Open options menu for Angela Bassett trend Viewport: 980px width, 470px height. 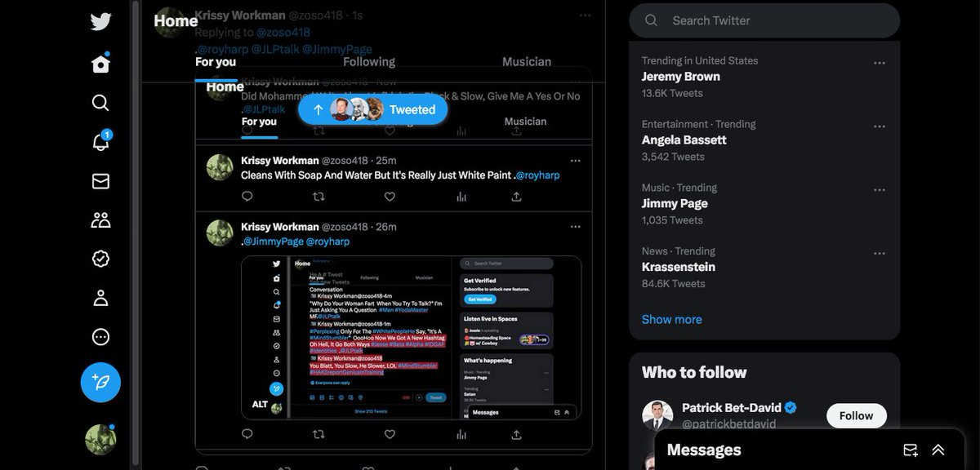[x=880, y=126]
